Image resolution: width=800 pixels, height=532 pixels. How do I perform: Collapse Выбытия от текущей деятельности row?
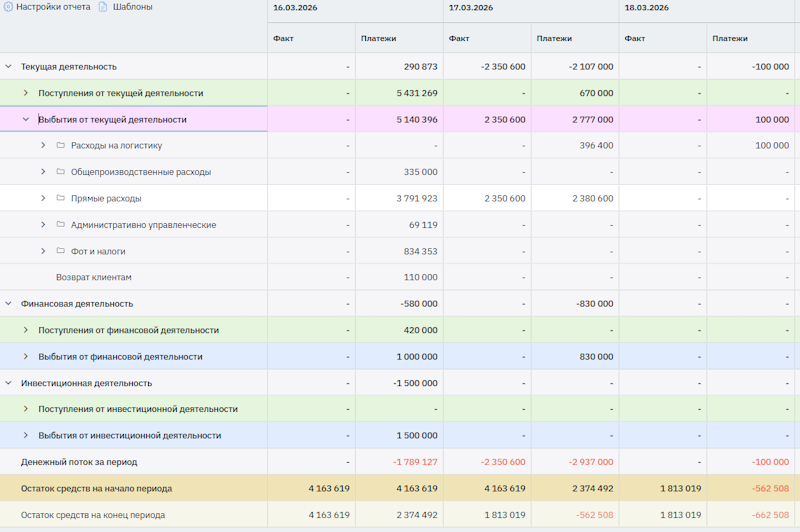[x=26, y=119]
